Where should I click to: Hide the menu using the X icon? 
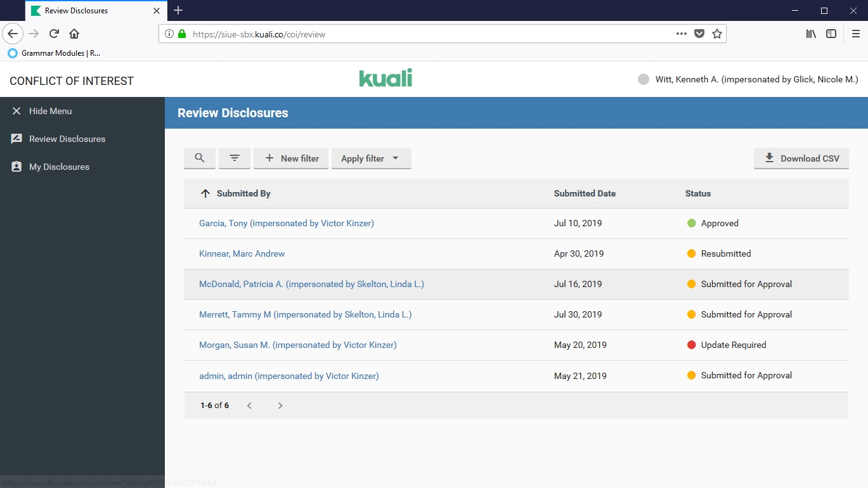[16, 111]
